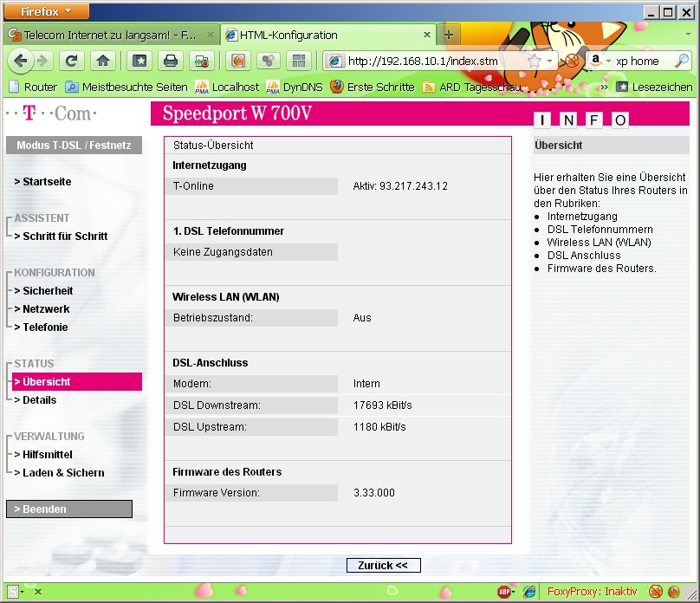Open the bookmarks star toolbar button
The width and height of the screenshot is (700, 603).
[x=139, y=61]
